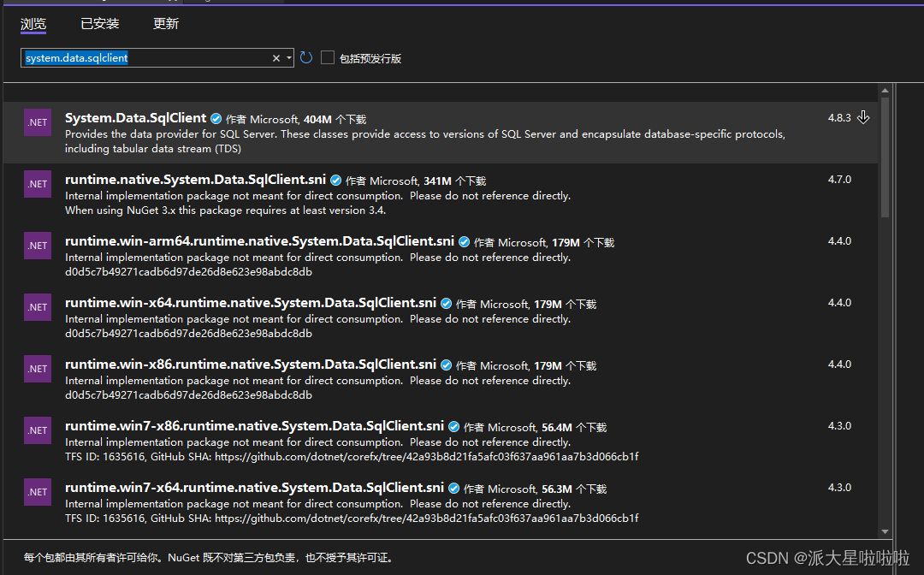The height and width of the screenshot is (575, 924).
Task: Switch to the 已安装 tab
Action: point(99,23)
